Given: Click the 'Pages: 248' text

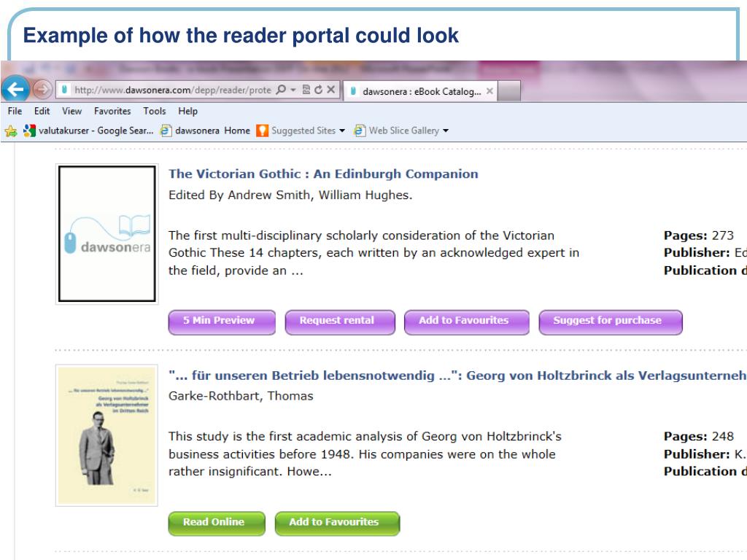Looking at the screenshot, I should coord(698,436).
